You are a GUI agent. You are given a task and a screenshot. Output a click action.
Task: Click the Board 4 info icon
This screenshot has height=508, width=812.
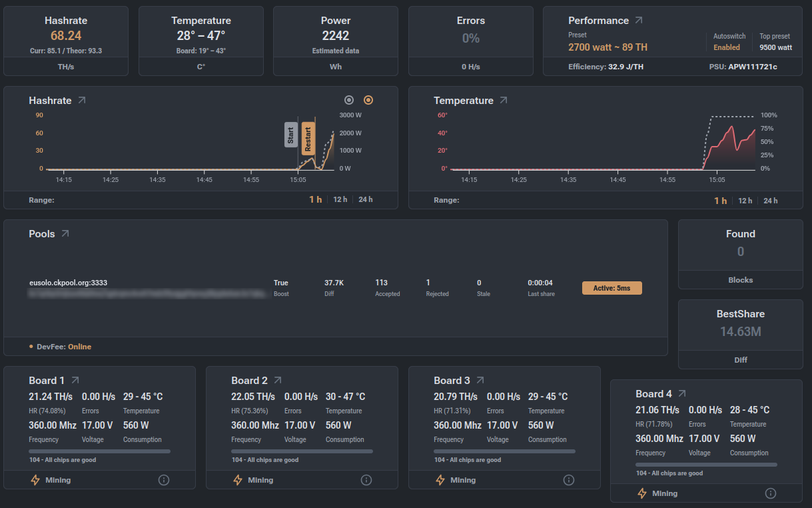(x=771, y=493)
